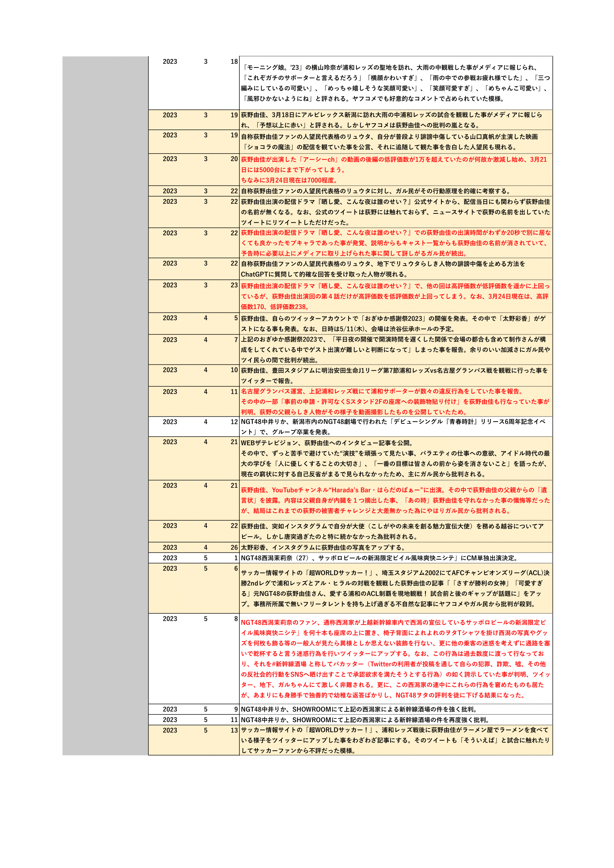Click the day cell 20 in the March row
This screenshot has height=868, width=614.
click(234, 159)
